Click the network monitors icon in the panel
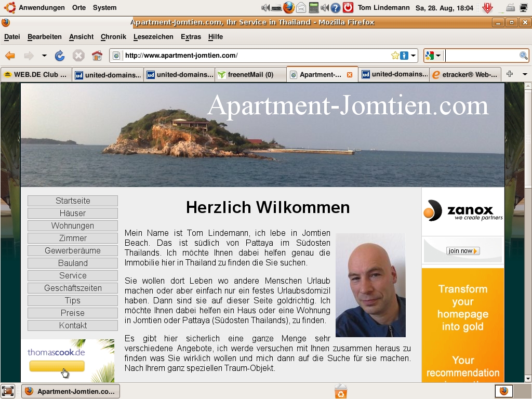The image size is (532, 399). click(523, 7)
